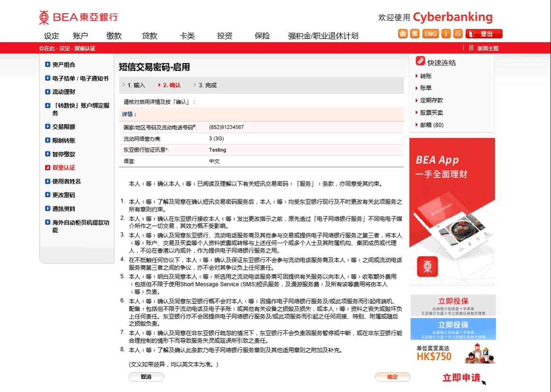Open 交易限额 settings link

(x=64, y=127)
